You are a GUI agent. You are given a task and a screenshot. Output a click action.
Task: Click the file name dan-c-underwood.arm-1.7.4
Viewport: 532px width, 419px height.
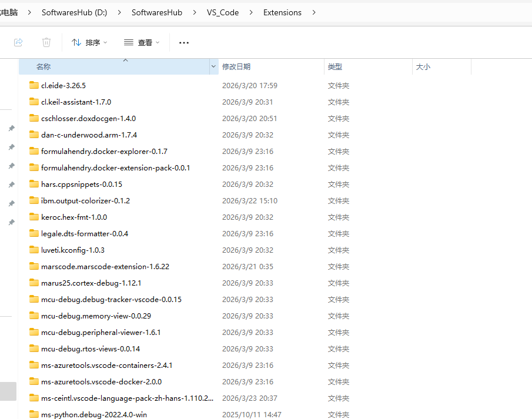pyautogui.click(x=89, y=135)
